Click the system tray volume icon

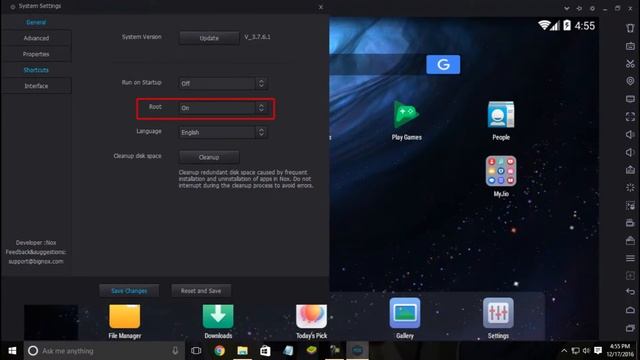[x=586, y=351]
